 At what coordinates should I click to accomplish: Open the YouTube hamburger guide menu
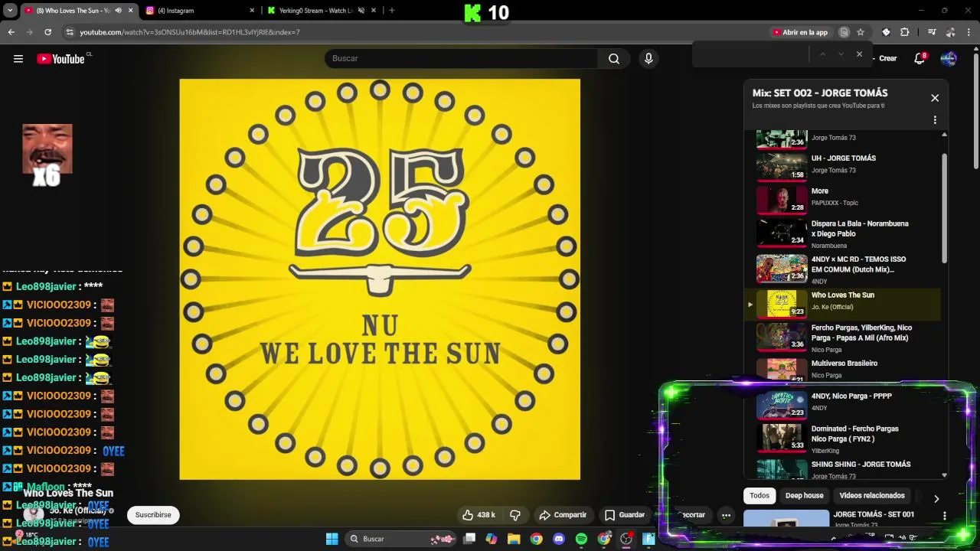click(18, 59)
